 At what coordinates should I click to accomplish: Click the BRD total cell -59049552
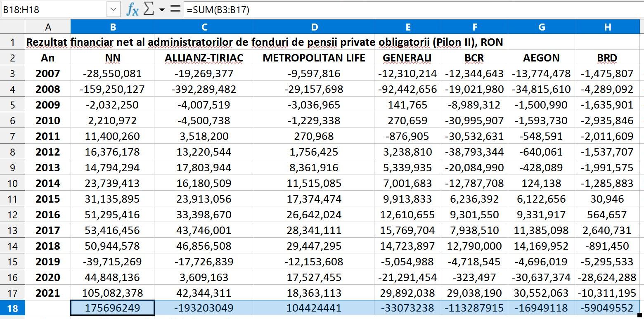click(607, 308)
